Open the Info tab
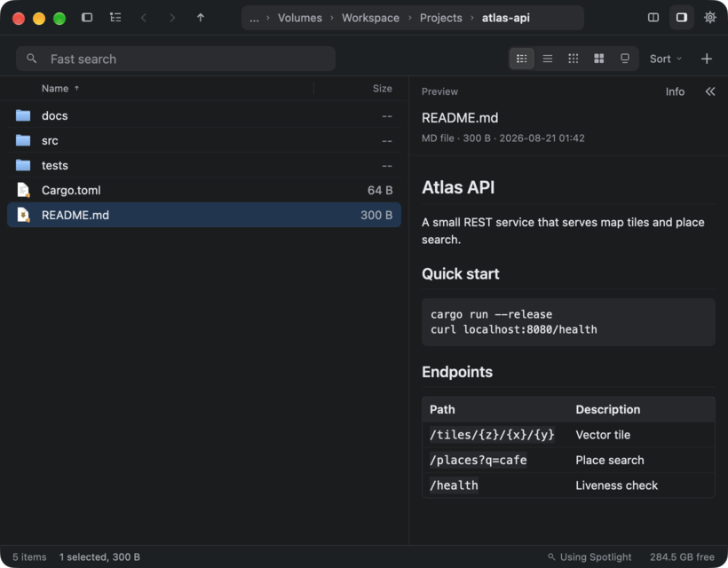The image size is (728, 568). click(x=675, y=92)
